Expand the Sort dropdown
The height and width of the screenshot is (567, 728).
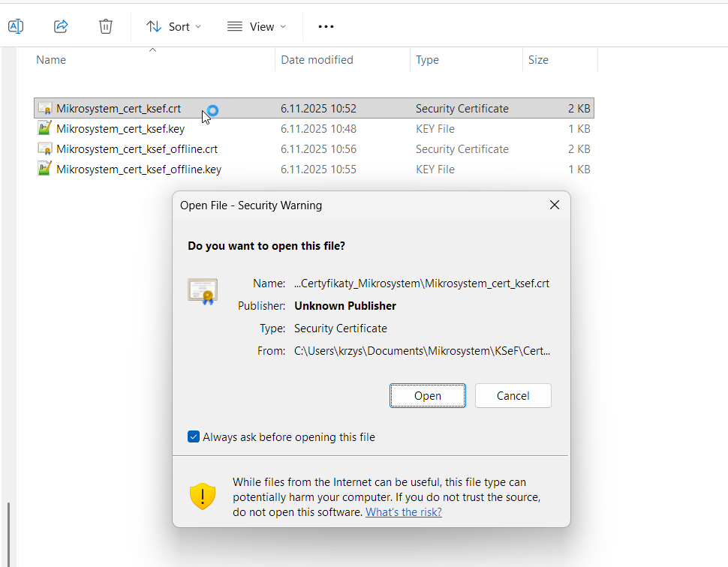tap(174, 26)
